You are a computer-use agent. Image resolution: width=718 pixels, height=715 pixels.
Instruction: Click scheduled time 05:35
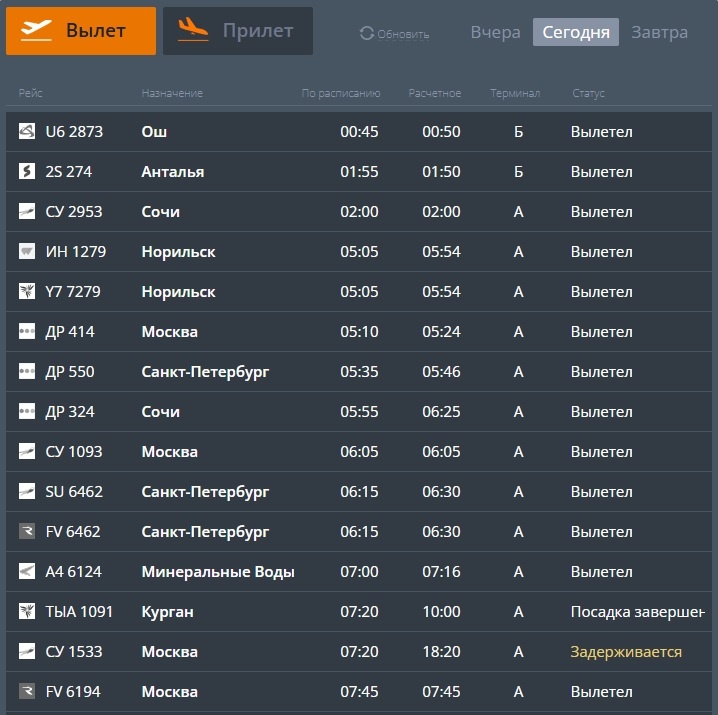click(x=359, y=371)
